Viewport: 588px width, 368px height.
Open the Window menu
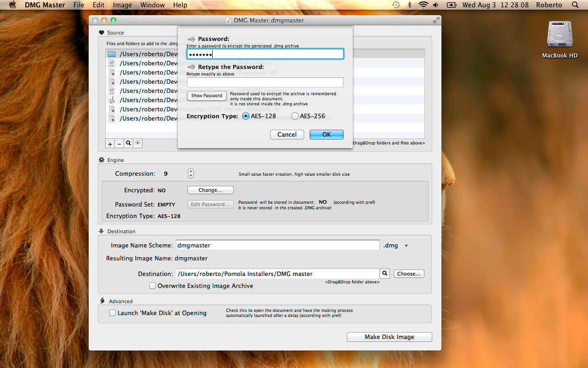pyautogui.click(x=153, y=5)
